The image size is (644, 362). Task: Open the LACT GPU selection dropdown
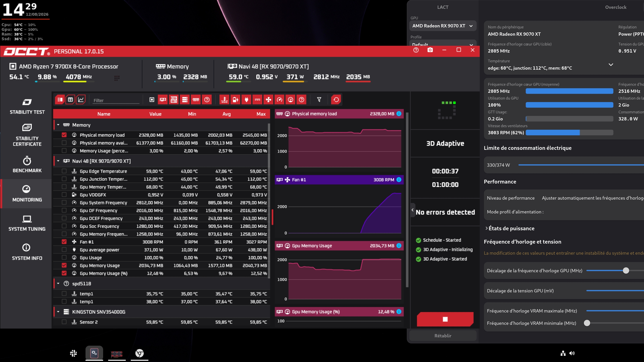coord(443,26)
